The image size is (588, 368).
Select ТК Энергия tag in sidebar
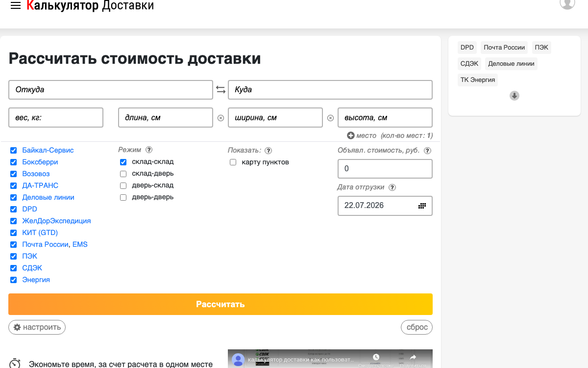tap(478, 80)
